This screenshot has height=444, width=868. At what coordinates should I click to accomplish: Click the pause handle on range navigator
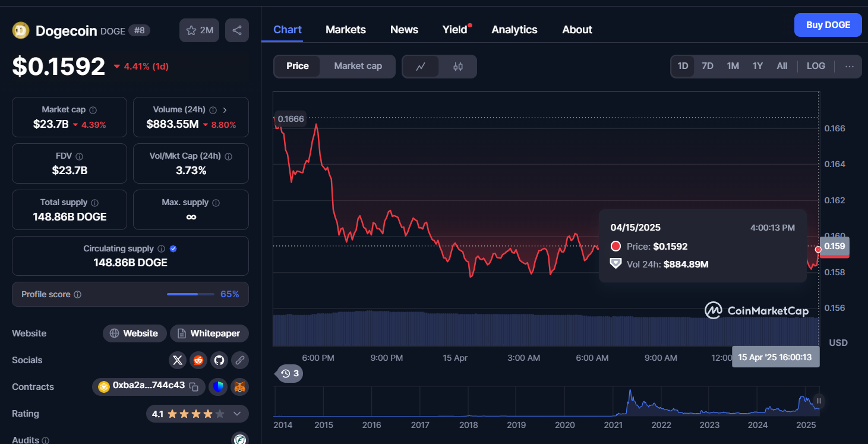tap(819, 401)
